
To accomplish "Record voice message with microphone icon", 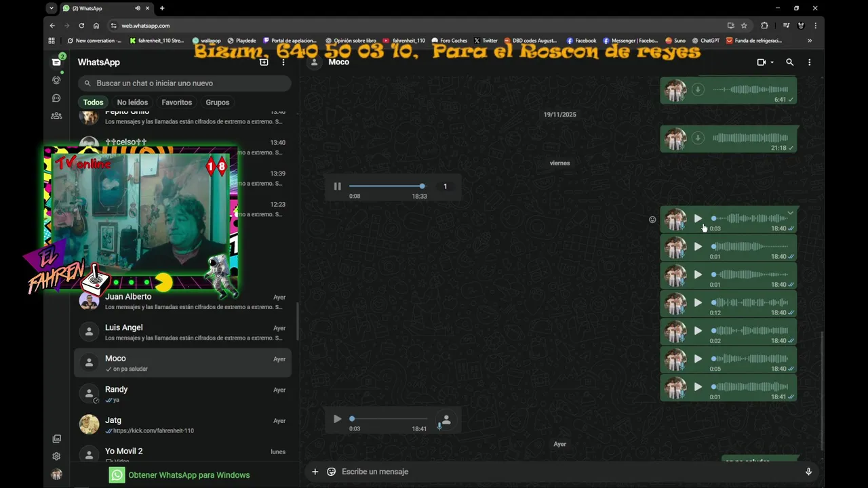I will tap(808, 472).
